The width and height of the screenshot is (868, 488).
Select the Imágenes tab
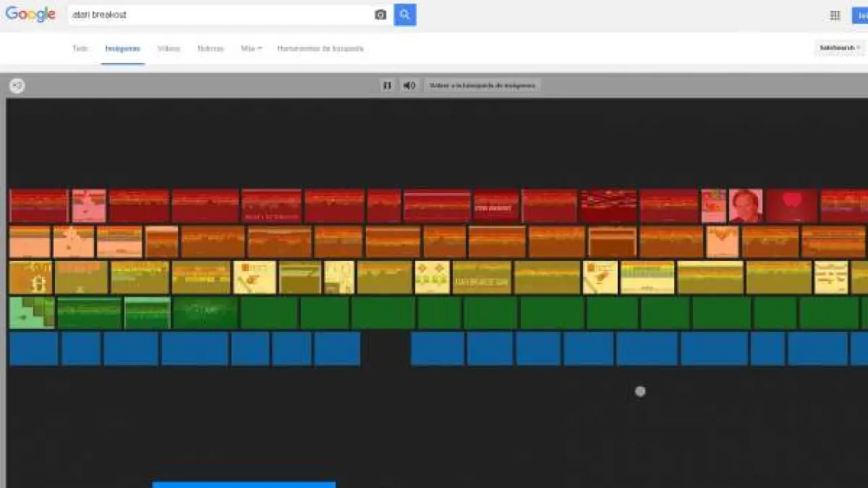[x=123, y=49]
